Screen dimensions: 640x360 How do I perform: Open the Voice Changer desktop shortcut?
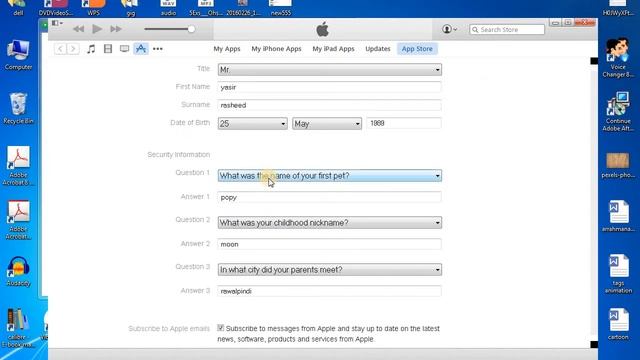(618, 58)
